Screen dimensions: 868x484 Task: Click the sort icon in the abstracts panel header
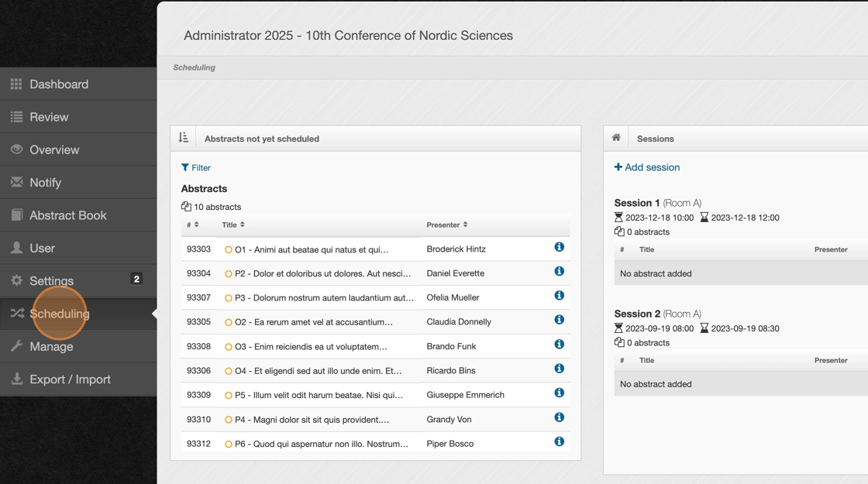coord(184,138)
